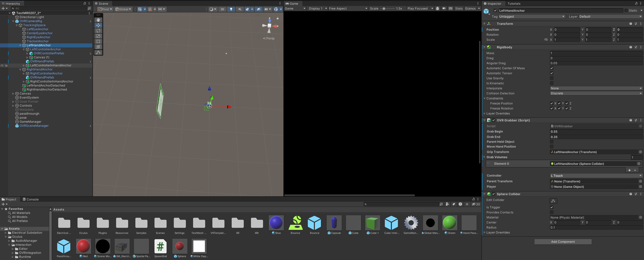Adjust the Game view Scale slider
644x260 pixels.
click(x=384, y=9)
